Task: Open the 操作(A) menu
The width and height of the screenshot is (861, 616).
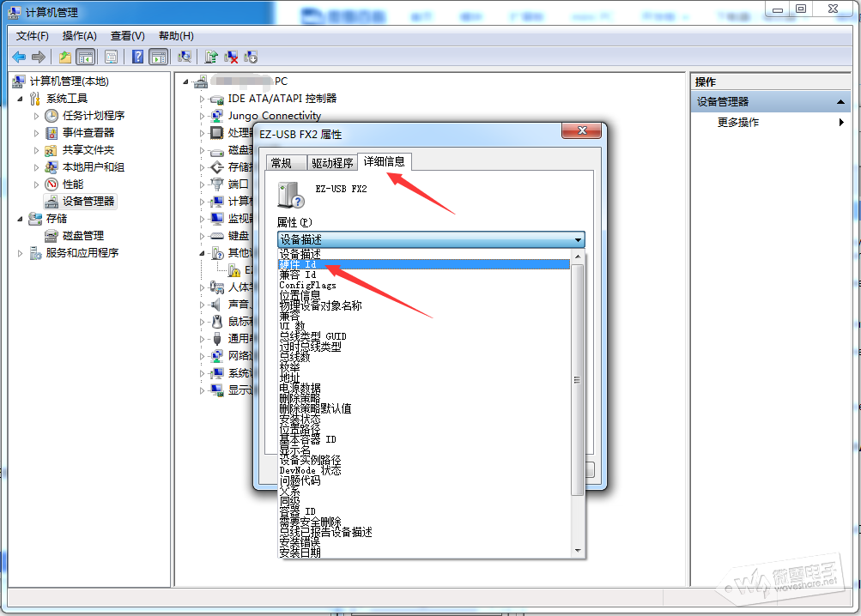Action: (80, 36)
